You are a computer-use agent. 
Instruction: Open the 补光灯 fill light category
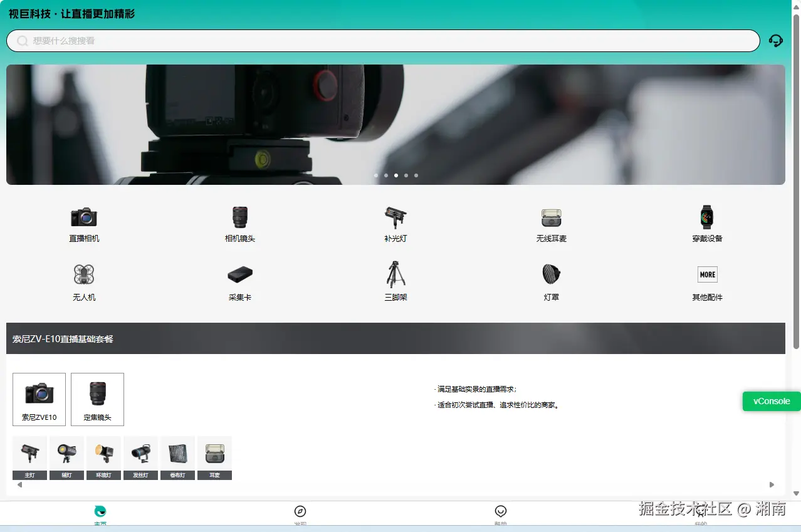click(x=395, y=224)
